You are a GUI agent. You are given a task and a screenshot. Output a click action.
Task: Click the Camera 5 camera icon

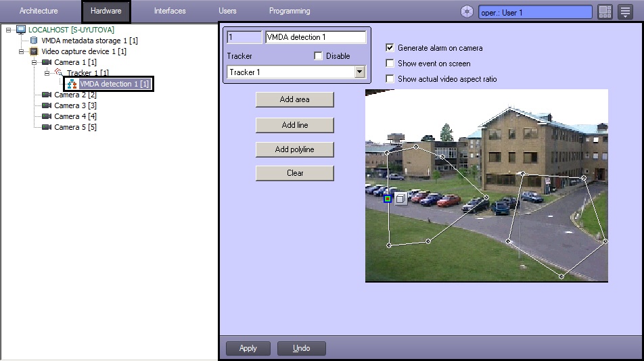47,127
